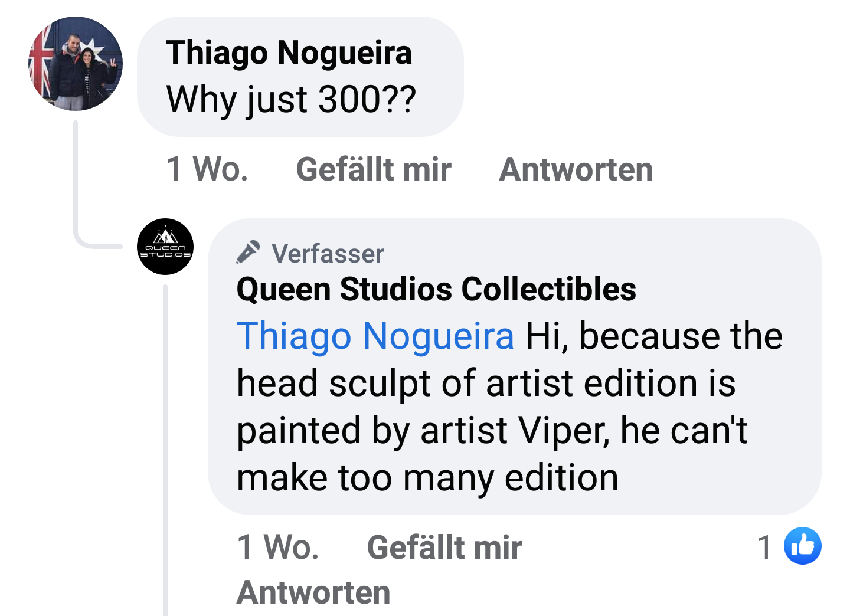The image size is (850, 616).
Task: Select the 'Why just 300??' comment text
Action: coord(291,99)
